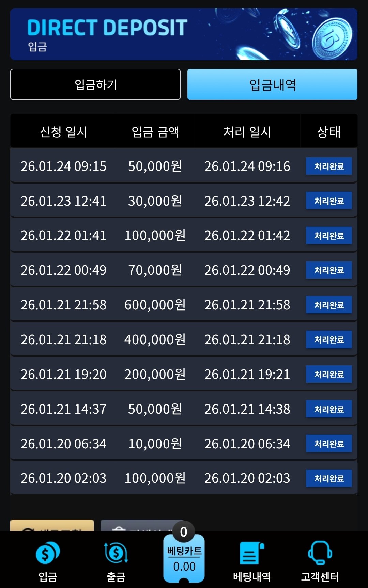Viewport: 368px width, 588px height.
Task: Click the partially hidden yellow button at bottom
Action: click(52, 525)
